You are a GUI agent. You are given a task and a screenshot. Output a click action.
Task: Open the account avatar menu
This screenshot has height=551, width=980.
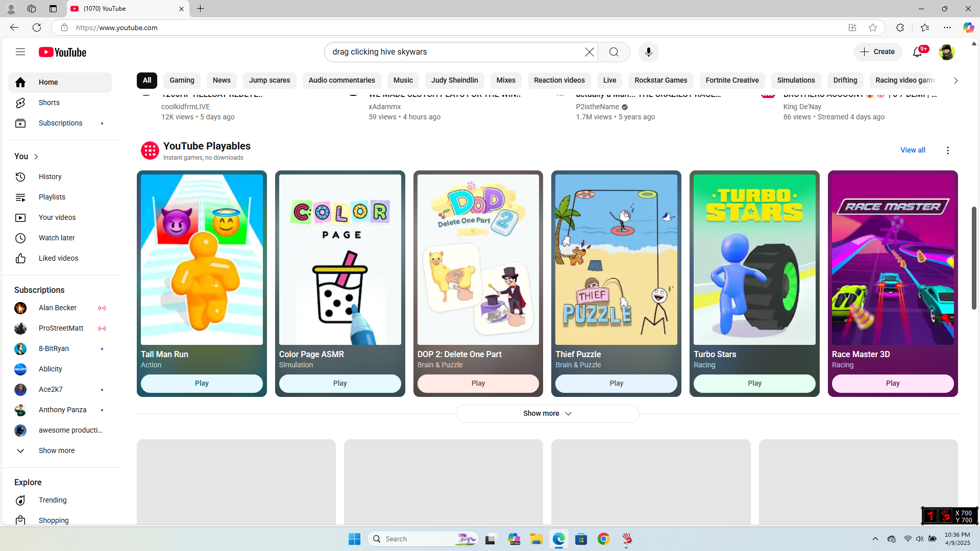pos(946,52)
